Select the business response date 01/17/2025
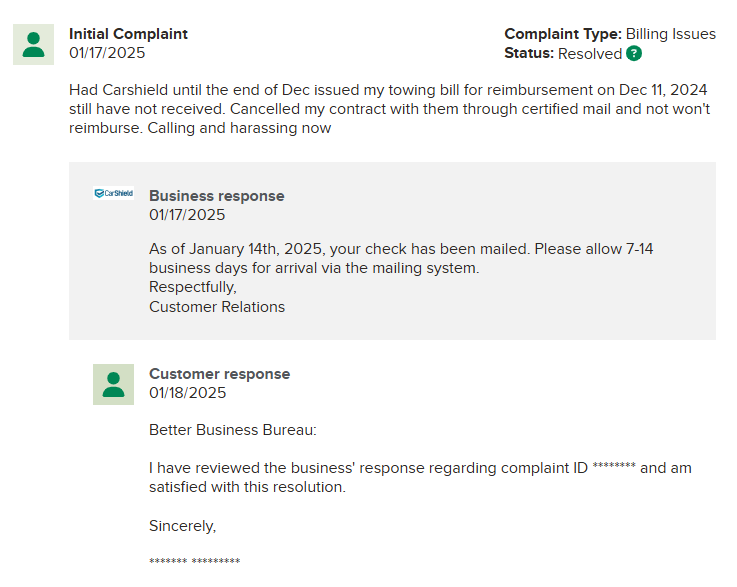 pos(187,215)
